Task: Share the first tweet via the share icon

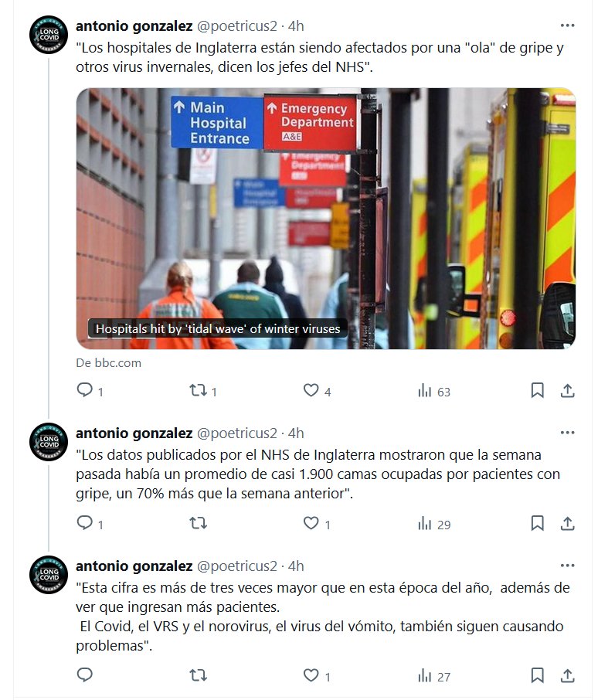Action: [x=567, y=390]
